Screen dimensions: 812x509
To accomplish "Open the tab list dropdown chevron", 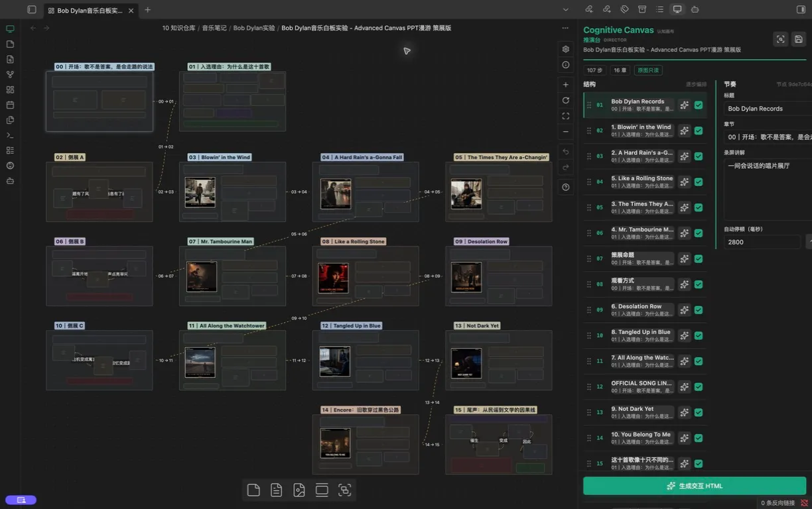I will click(x=565, y=9).
